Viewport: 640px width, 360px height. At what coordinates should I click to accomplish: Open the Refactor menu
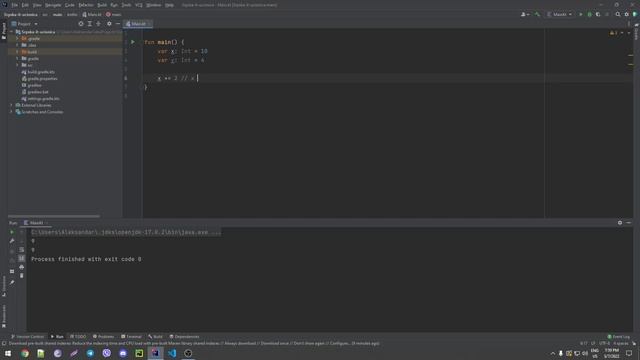click(x=86, y=5)
